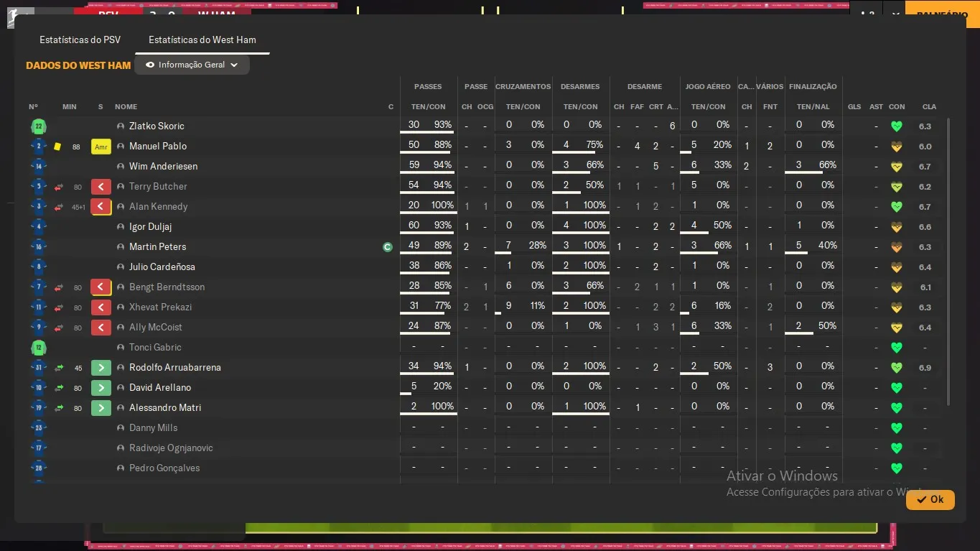
Task: Click the green swap arrows icon on David Arellano's row
Action: (59, 388)
